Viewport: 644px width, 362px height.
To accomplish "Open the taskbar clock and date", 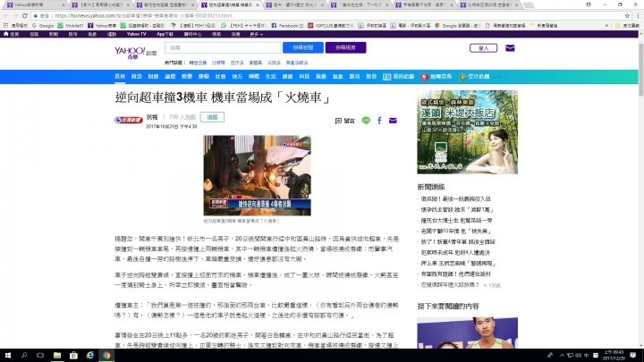I will tap(614, 355).
